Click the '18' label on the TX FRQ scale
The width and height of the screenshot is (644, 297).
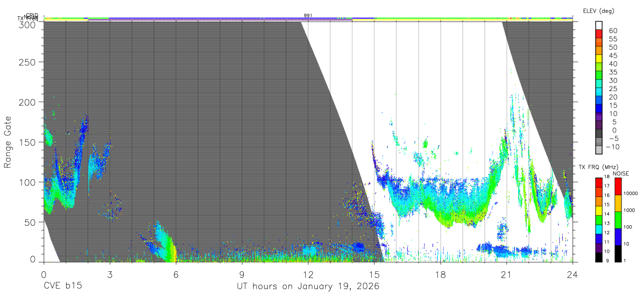[608, 178]
